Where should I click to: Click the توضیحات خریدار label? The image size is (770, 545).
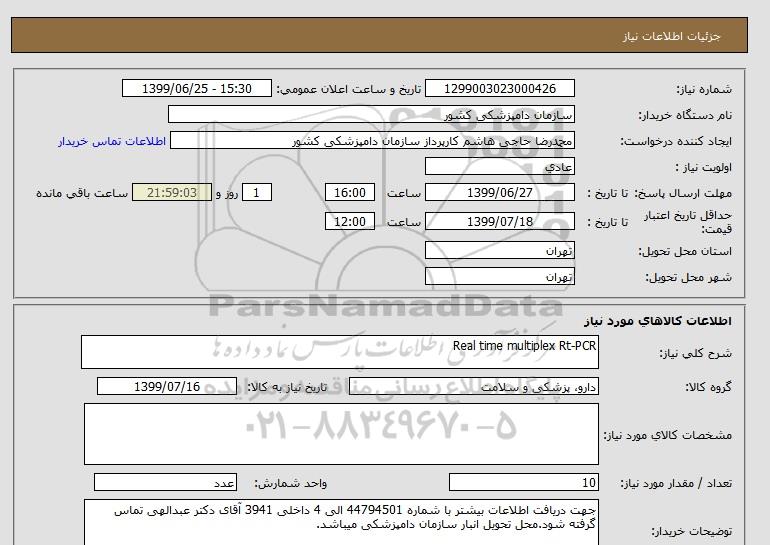pos(692,531)
